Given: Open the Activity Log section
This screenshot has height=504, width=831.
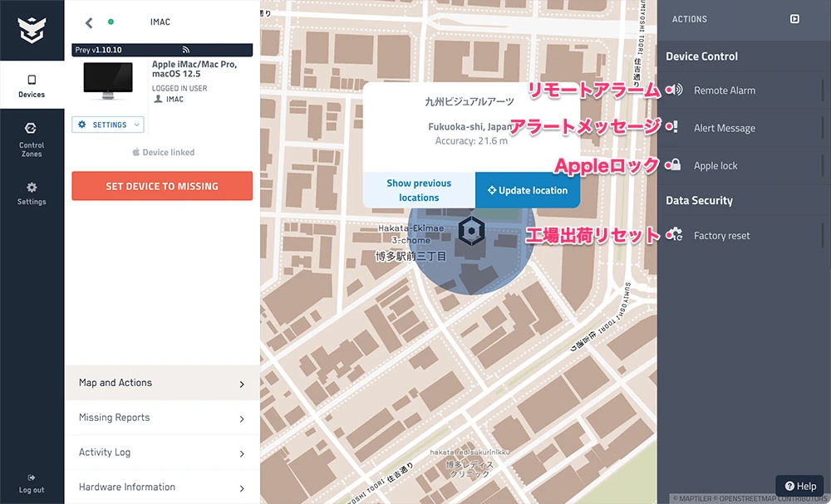Looking at the screenshot, I should coord(162,453).
